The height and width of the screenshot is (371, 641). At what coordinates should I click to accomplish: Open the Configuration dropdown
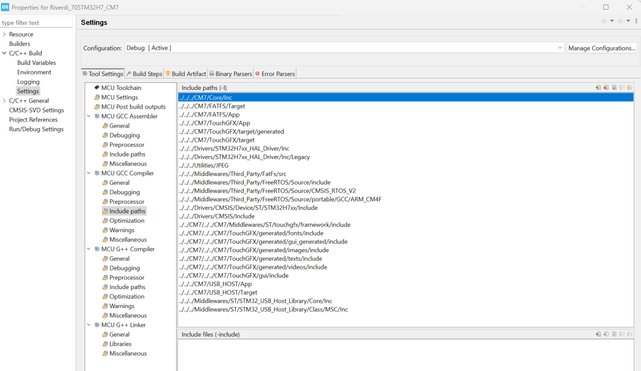pos(344,48)
